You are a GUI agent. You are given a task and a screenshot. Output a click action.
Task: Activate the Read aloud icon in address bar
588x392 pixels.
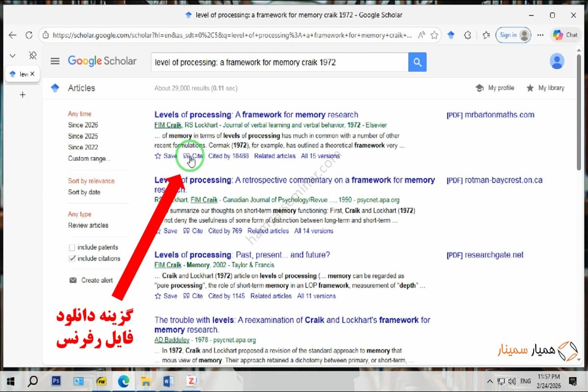pos(421,35)
